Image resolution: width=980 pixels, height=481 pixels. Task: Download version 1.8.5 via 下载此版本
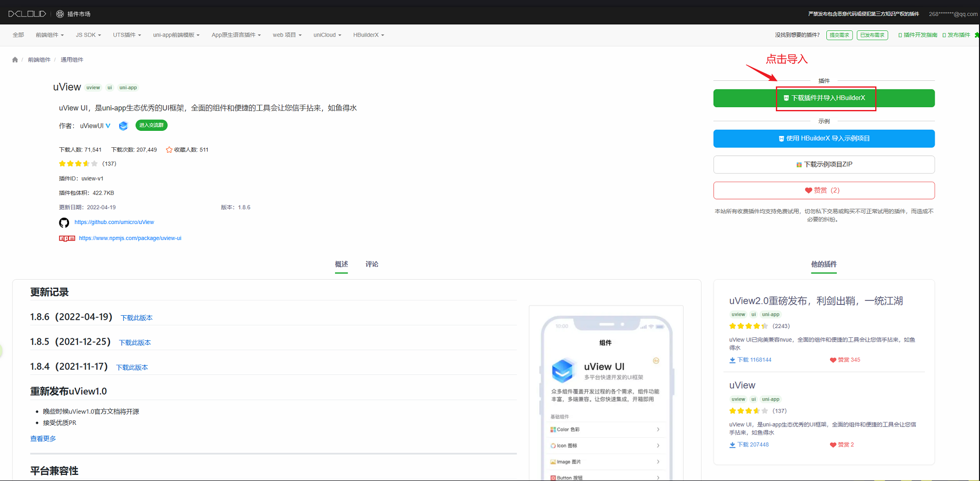[135, 342]
